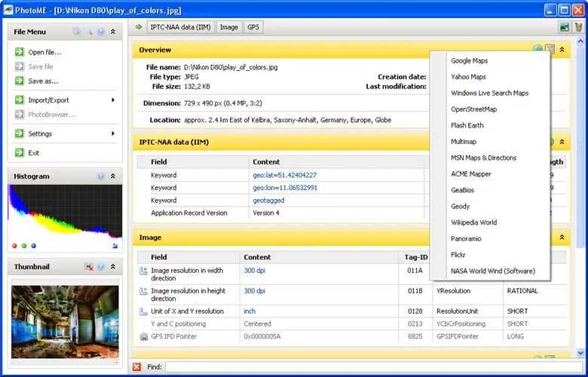Screen dimensions: 588x377
Task: Select Multimap menu entry
Action: (x=490, y=142)
